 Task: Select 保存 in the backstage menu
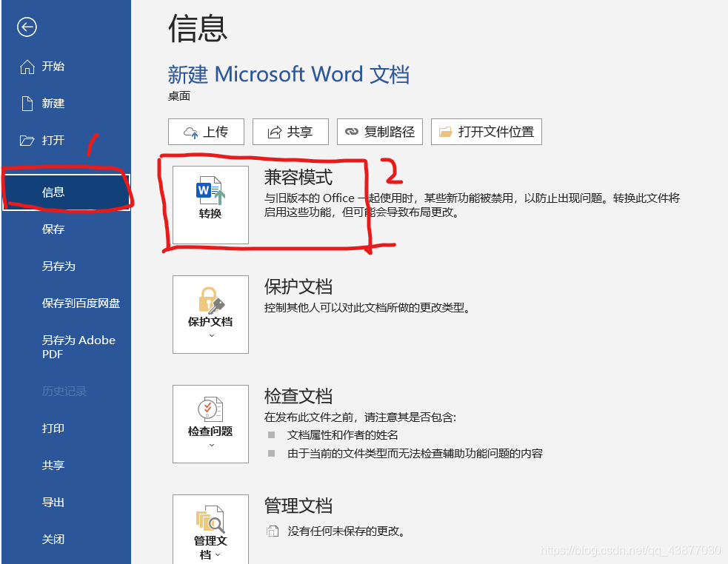[x=53, y=229]
